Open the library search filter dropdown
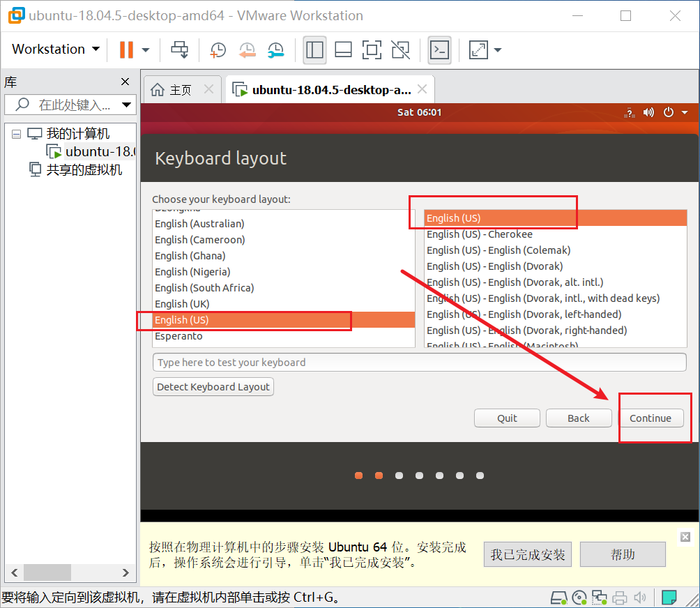Image resolution: width=700 pixels, height=608 pixels. pos(127,105)
